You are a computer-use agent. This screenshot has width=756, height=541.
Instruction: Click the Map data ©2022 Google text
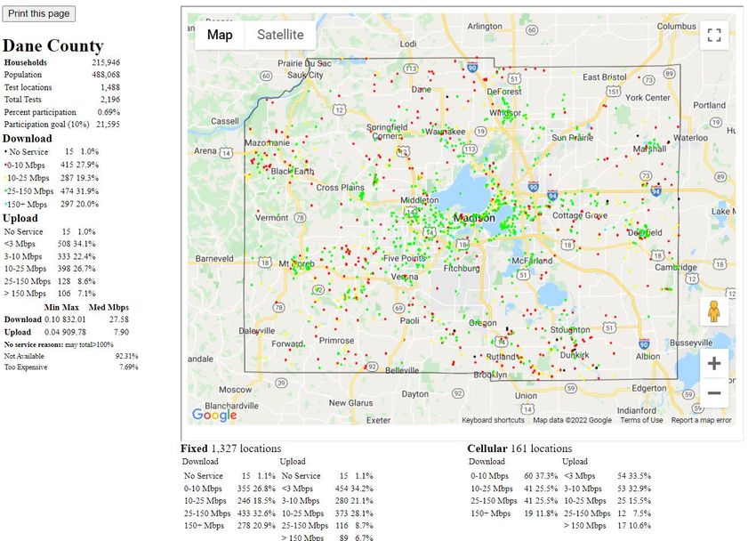[x=572, y=420]
